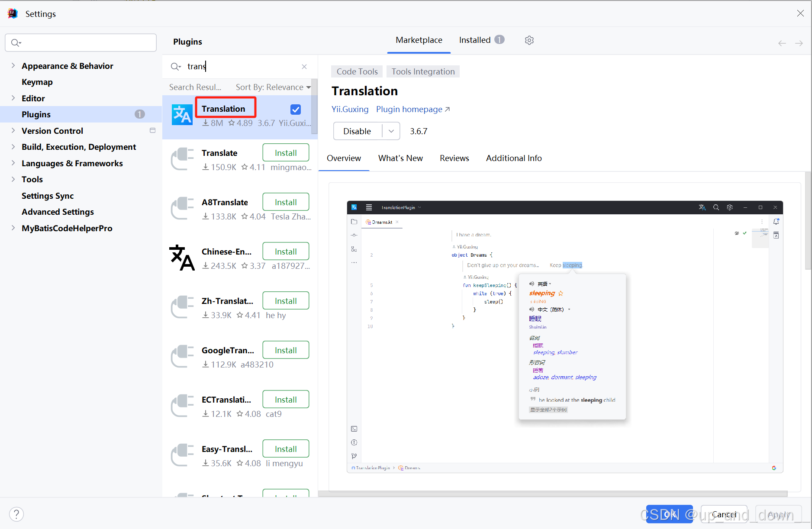812x529 pixels.
Task: Confirm with the OK button
Action: (669, 514)
